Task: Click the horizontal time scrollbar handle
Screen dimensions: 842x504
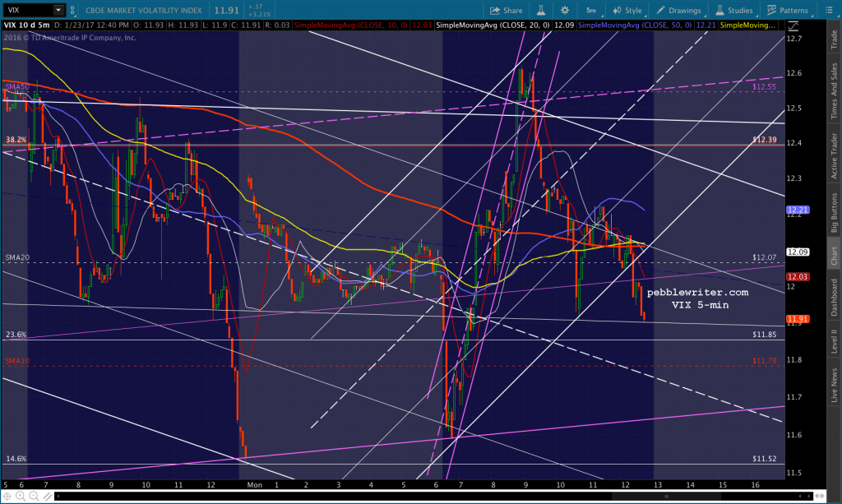Action: point(666,497)
